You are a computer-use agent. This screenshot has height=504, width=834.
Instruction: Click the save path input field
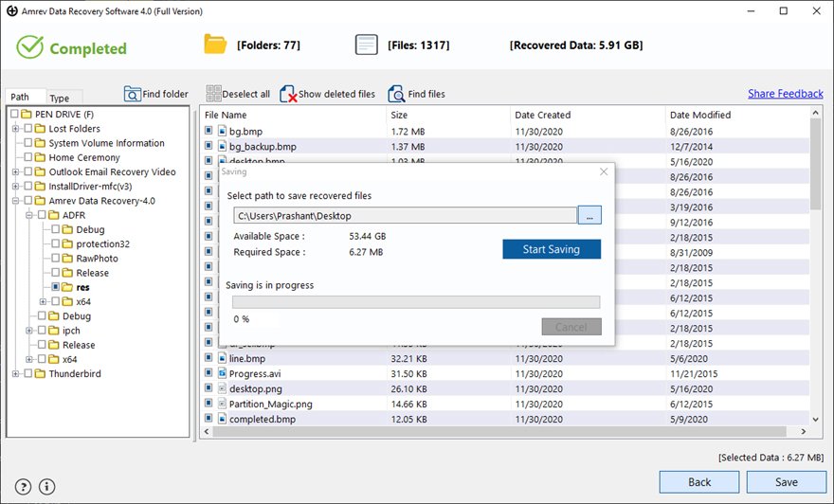pyautogui.click(x=406, y=215)
